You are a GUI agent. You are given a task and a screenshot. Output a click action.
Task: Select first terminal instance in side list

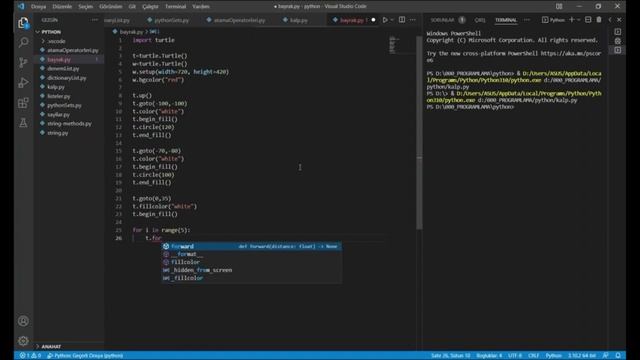(x=618, y=32)
